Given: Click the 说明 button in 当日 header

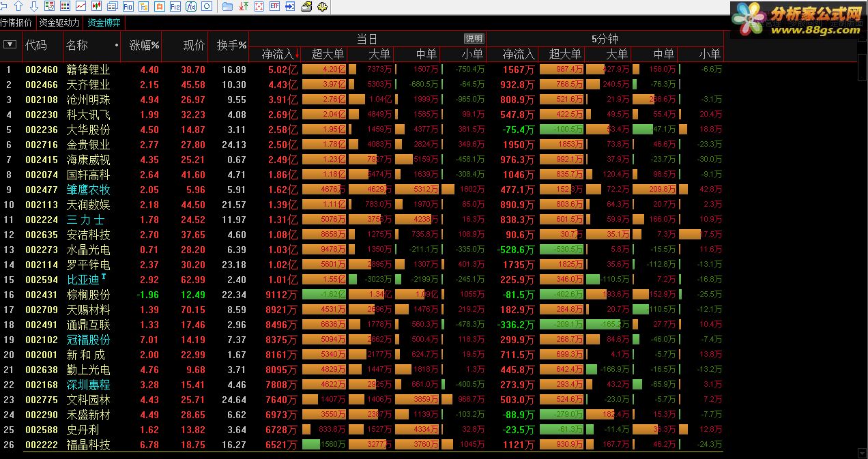Looking at the screenshot, I should pos(474,39).
